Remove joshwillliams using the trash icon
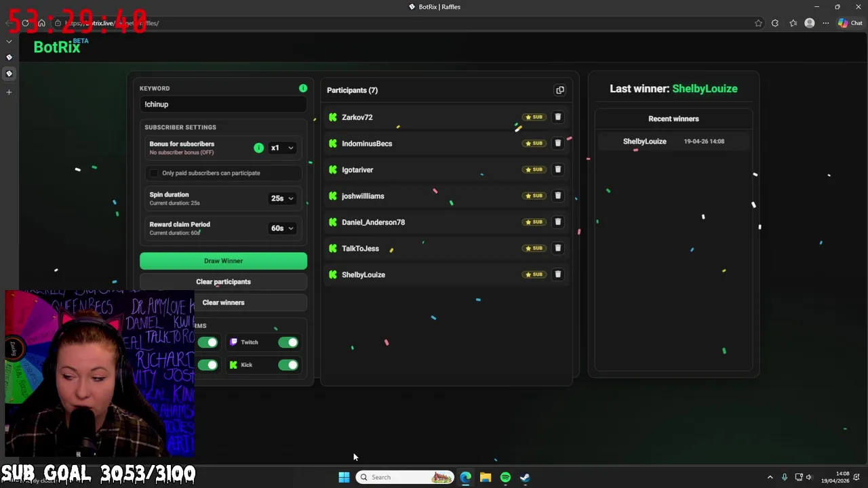This screenshot has width=868, height=488. 558,196
